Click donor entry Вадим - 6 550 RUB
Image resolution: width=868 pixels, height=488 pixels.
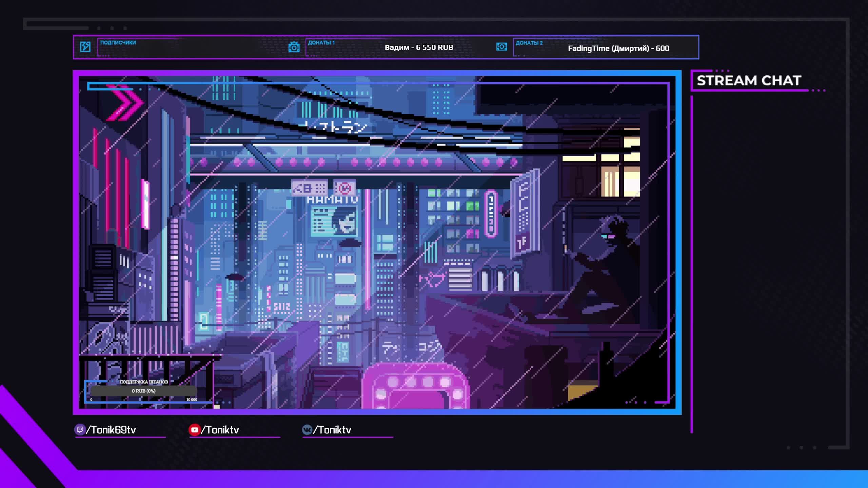[419, 47]
